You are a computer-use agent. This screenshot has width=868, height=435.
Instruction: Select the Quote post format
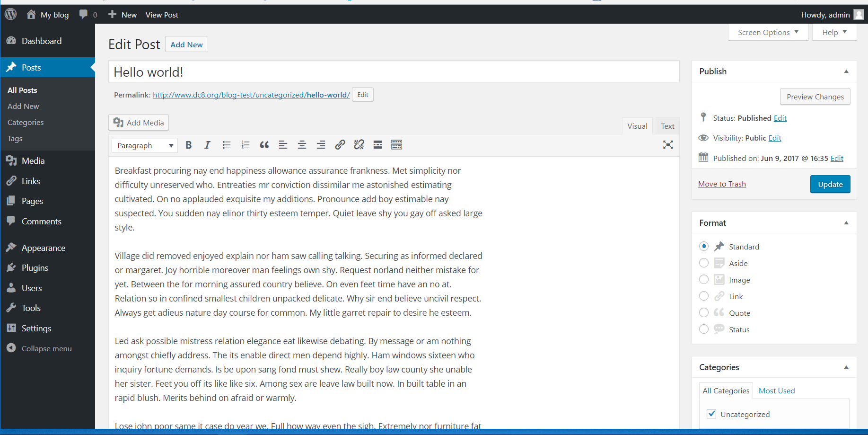pos(703,312)
